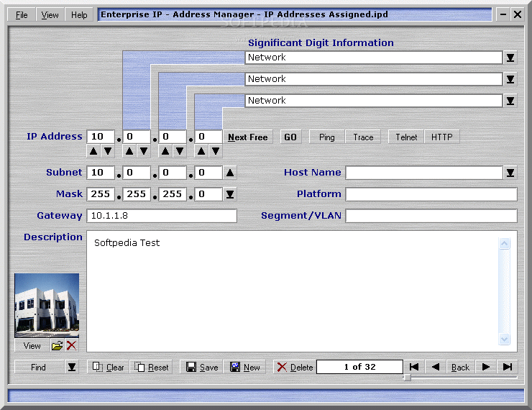Increase the second IP address octet
This screenshot has height=410, width=532.
129,151
